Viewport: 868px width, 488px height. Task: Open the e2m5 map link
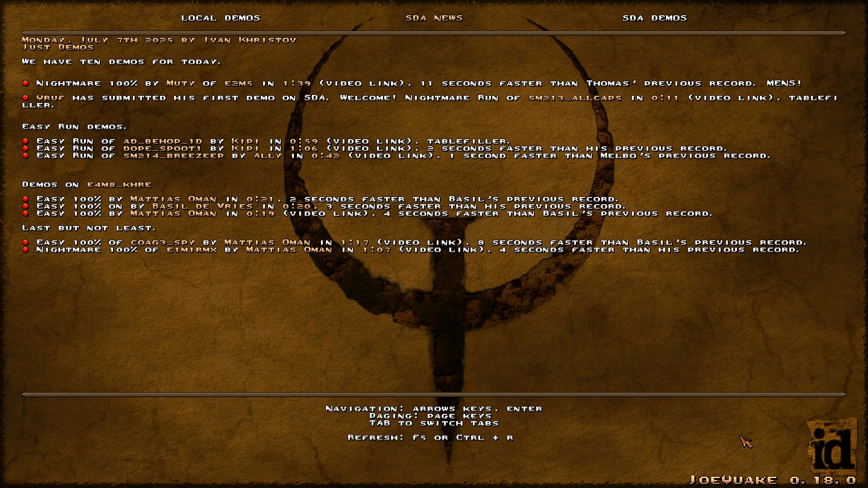click(x=239, y=83)
